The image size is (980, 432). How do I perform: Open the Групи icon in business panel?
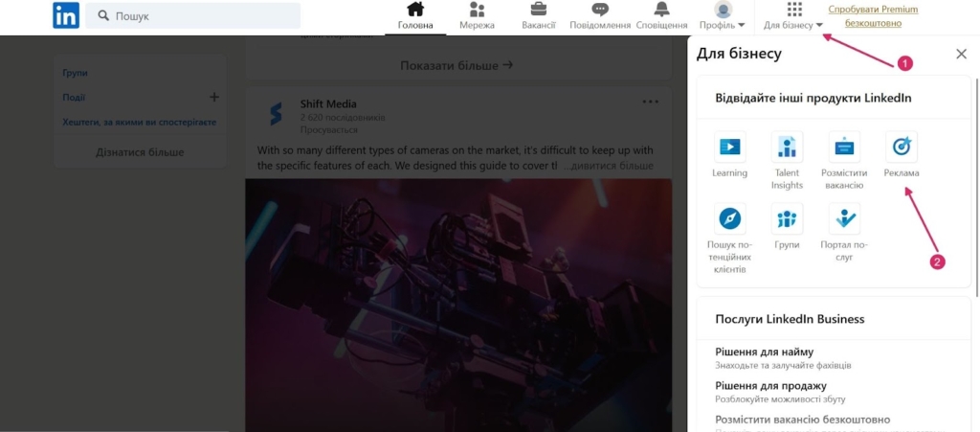click(x=787, y=218)
